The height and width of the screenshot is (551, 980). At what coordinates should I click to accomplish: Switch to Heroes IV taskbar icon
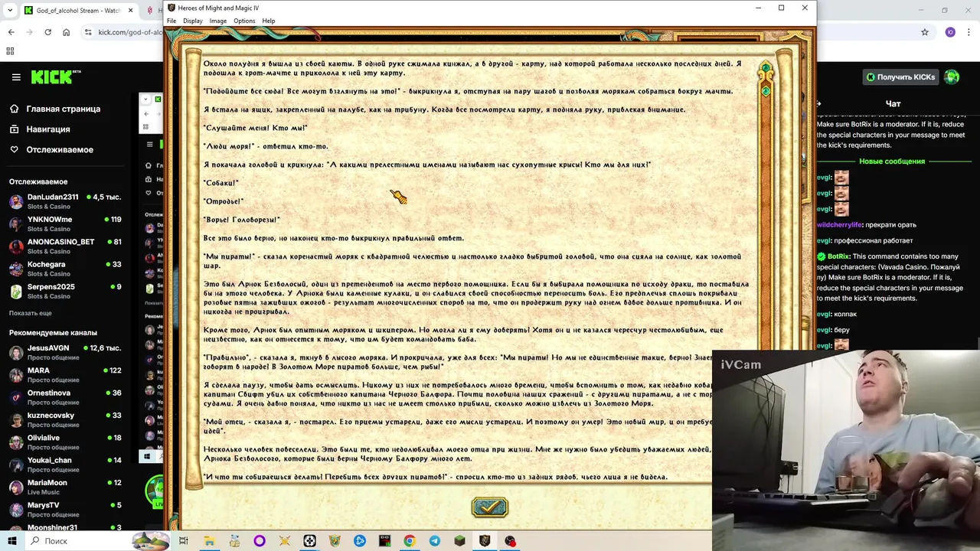tap(485, 541)
